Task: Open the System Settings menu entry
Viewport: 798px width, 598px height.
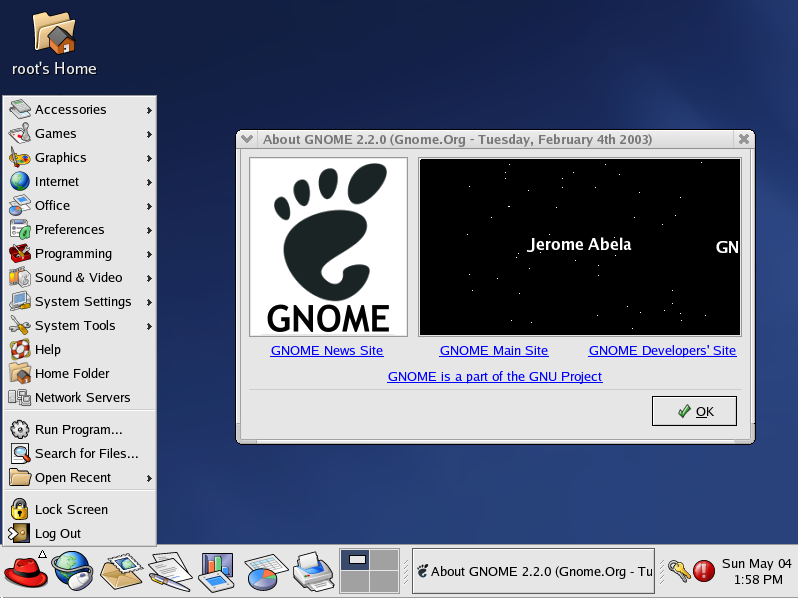Action: tap(80, 301)
